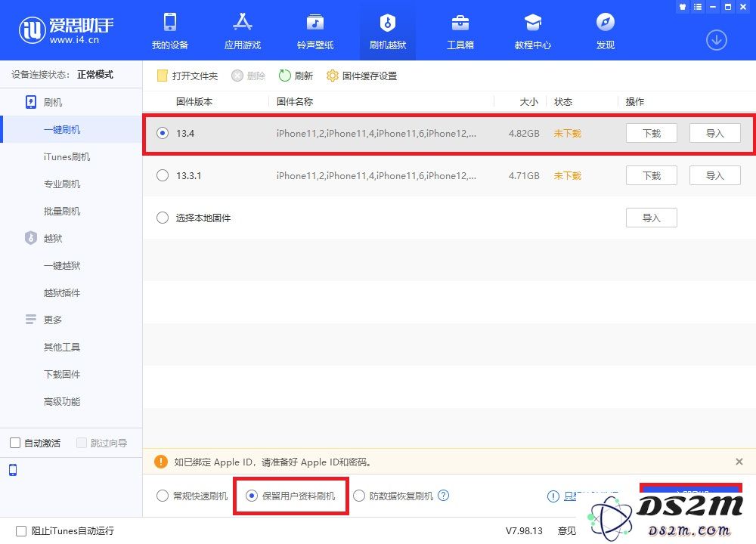
Task: Click the download manager arrow icon
Action: tap(717, 40)
